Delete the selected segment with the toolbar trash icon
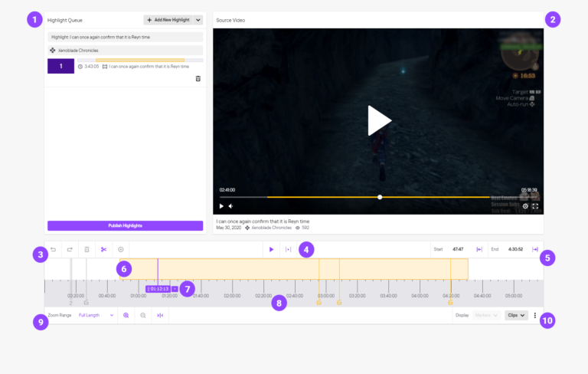 (x=87, y=250)
